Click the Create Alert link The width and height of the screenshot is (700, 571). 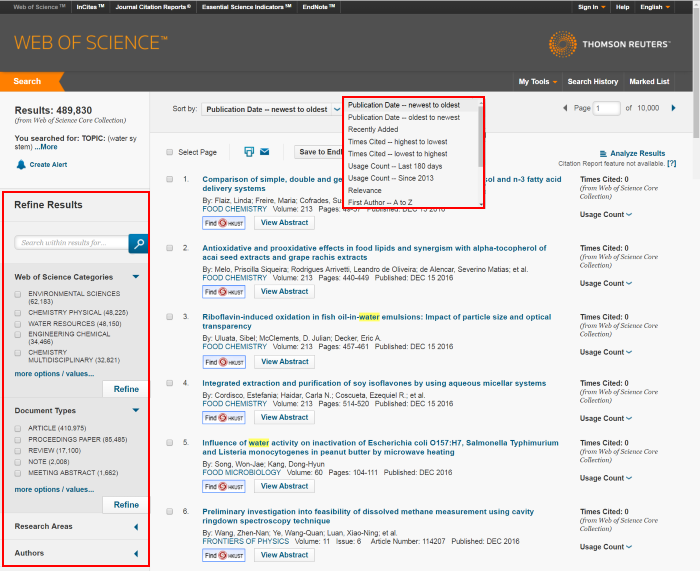coord(48,165)
